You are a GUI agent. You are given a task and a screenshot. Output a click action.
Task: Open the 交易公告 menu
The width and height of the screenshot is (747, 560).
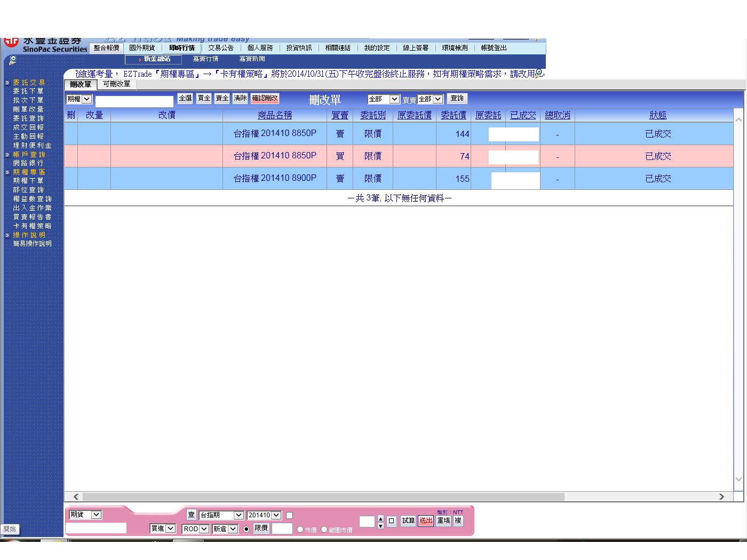click(221, 48)
